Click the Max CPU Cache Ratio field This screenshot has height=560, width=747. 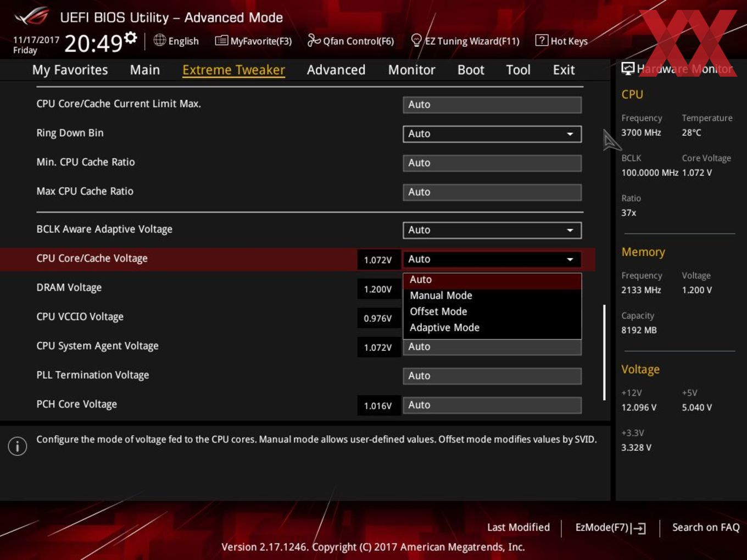coord(492,192)
